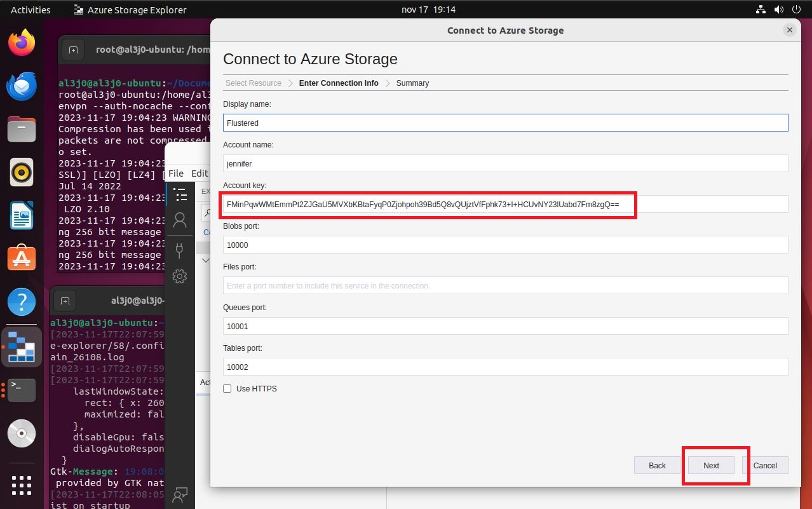Click the root@al3j0-ubuntu terminal title
Viewport: 812px width, 509px height.
coord(152,50)
